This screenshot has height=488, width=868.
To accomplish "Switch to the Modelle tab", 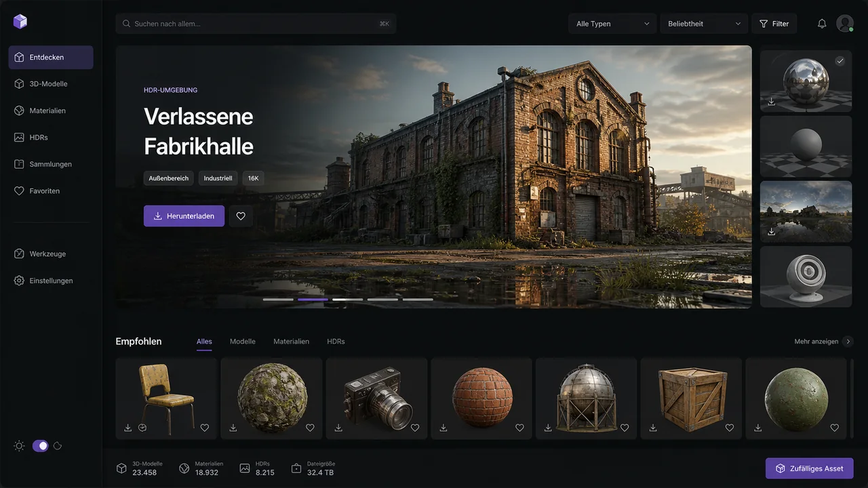I will pos(243,342).
